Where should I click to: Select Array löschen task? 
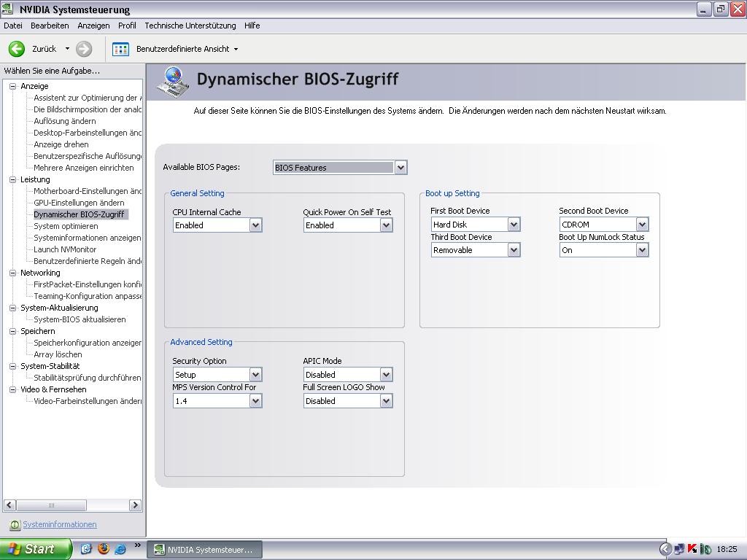(x=58, y=354)
